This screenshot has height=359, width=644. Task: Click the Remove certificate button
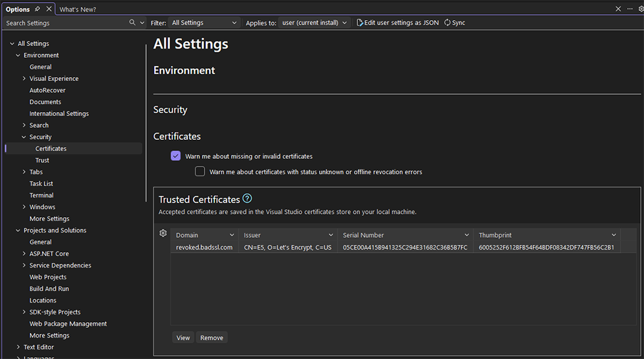coord(212,338)
